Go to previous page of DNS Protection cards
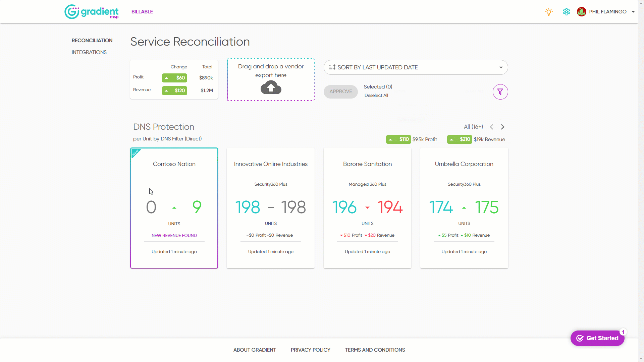 [491, 127]
